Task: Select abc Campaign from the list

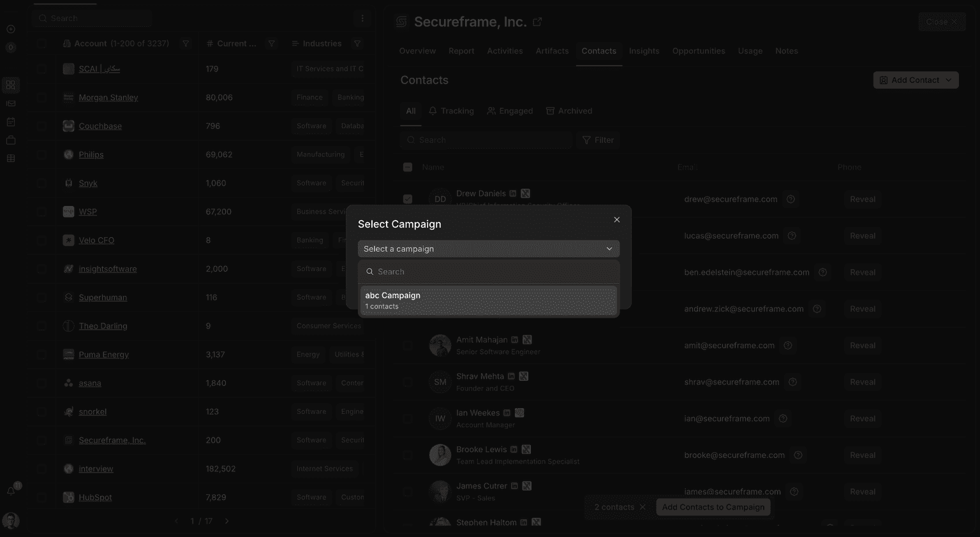Action: pyautogui.click(x=488, y=300)
